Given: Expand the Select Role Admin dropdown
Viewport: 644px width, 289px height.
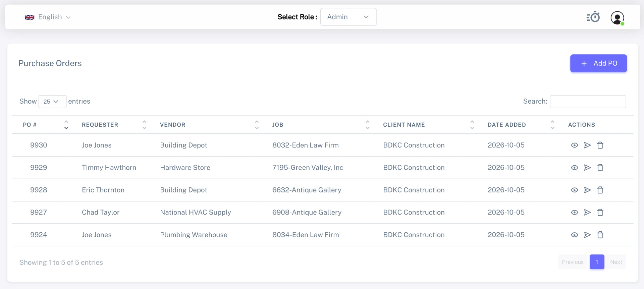Looking at the screenshot, I should (x=348, y=17).
